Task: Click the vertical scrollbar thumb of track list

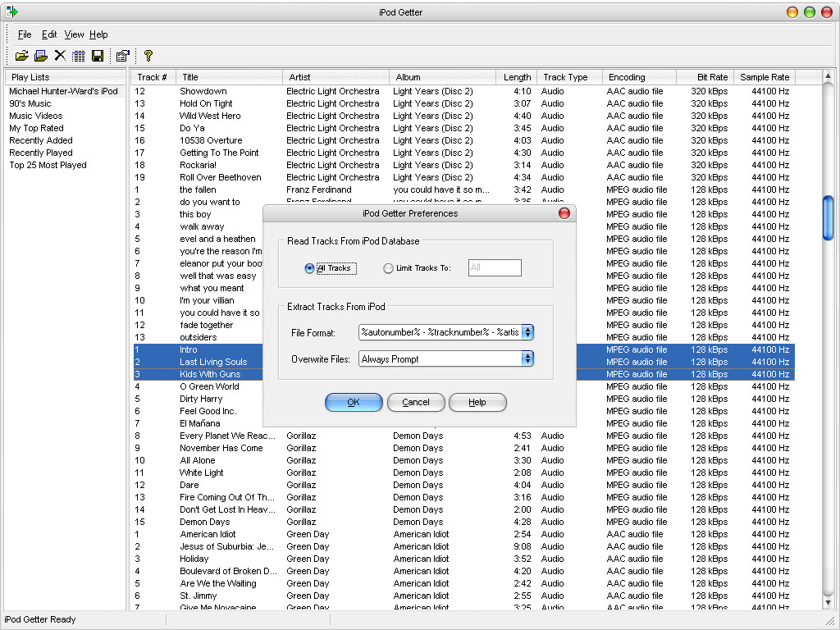Action: coord(828,217)
